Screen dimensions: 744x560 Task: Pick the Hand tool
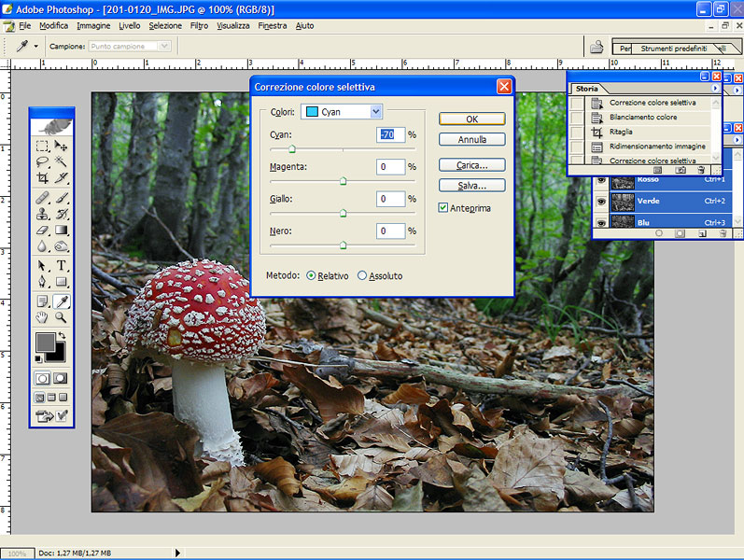pyautogui.click(x=42, y=317)
